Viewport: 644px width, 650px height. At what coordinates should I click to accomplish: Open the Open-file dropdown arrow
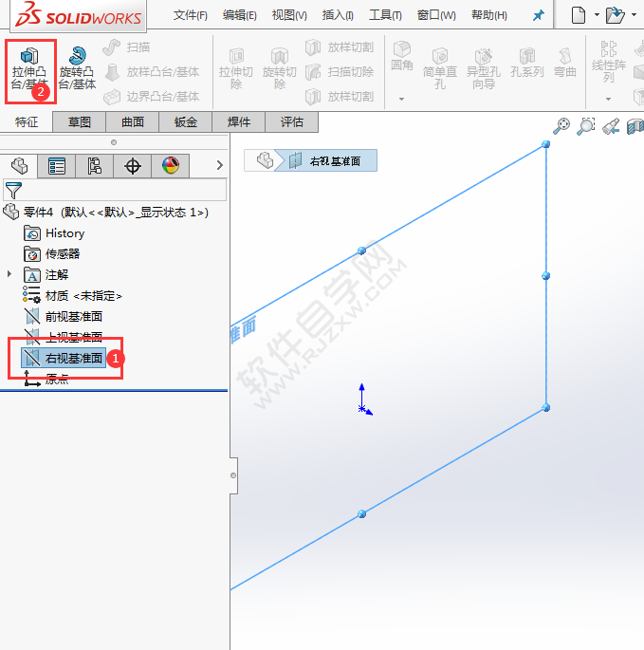635,14
